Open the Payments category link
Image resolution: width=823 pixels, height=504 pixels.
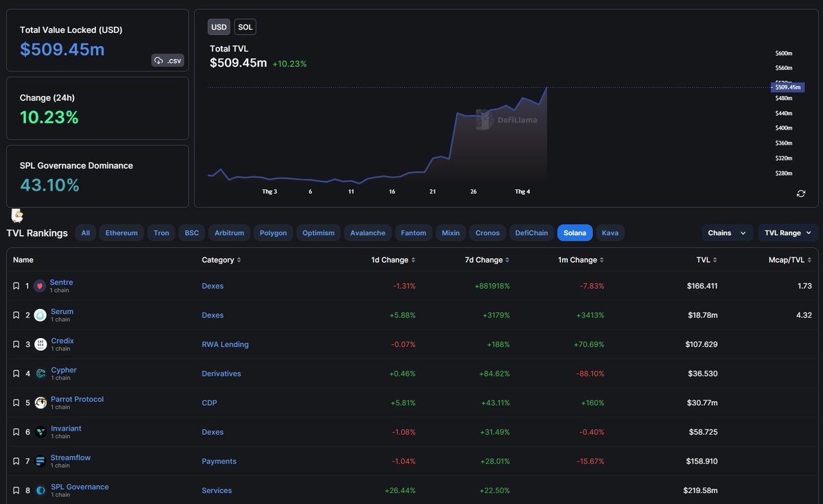point(219,461)
